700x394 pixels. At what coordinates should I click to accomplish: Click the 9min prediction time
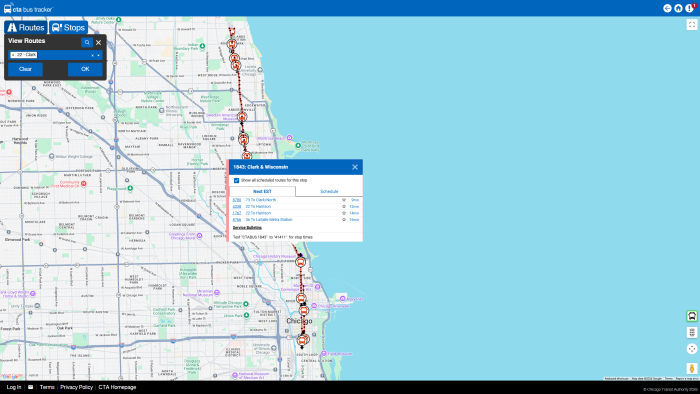coord(355,200)
